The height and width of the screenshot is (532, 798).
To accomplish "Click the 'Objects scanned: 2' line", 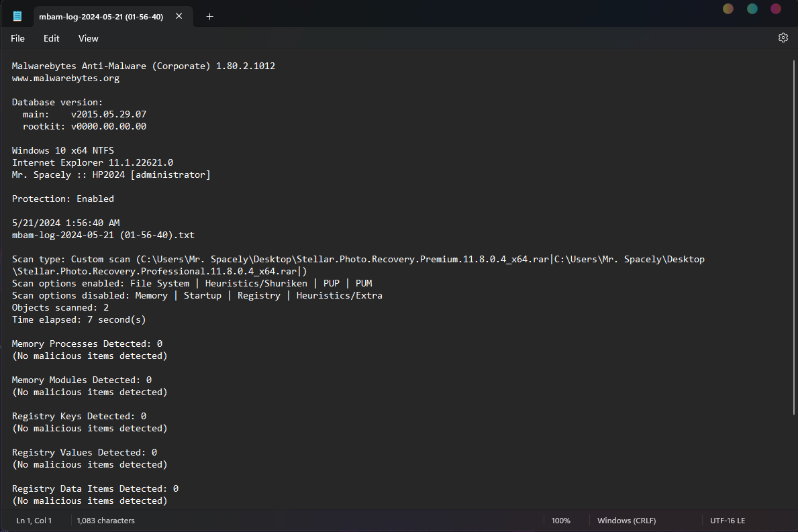I will [60, 308].
